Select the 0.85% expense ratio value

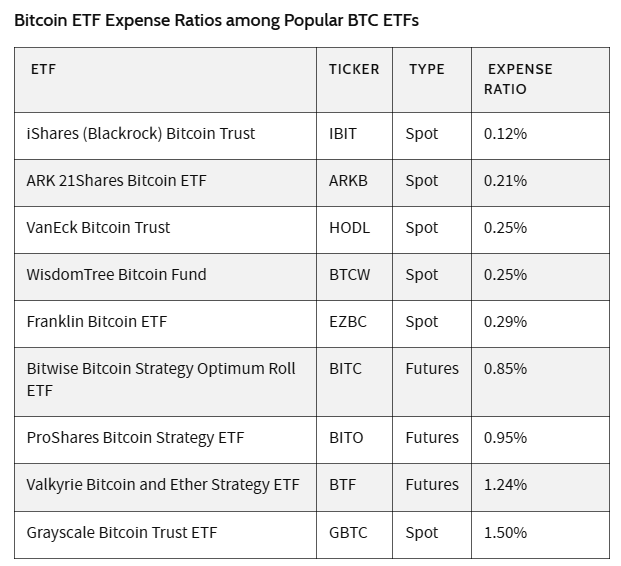click(505, 369)
